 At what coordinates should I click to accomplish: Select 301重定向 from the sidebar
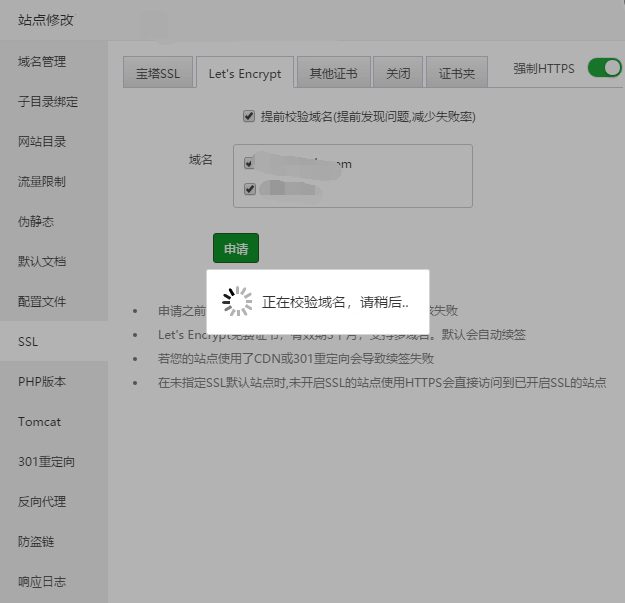pyautogui.click(x=46, y=462)
